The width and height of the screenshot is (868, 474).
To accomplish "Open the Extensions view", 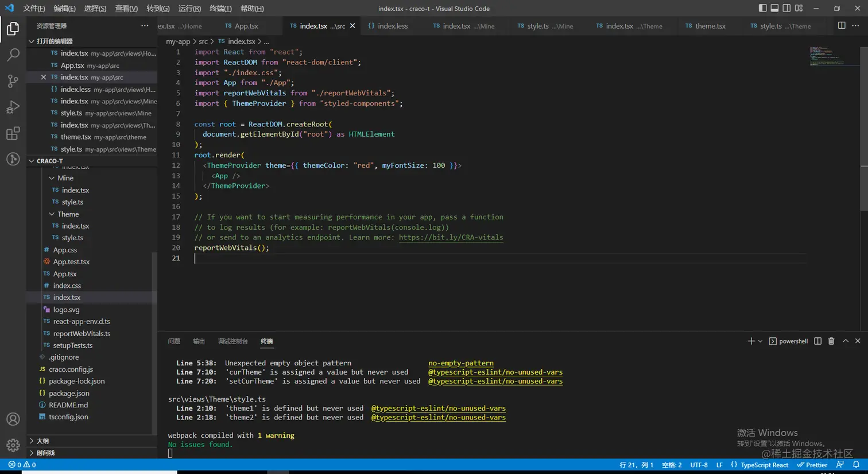I will [x=13, y=134].
